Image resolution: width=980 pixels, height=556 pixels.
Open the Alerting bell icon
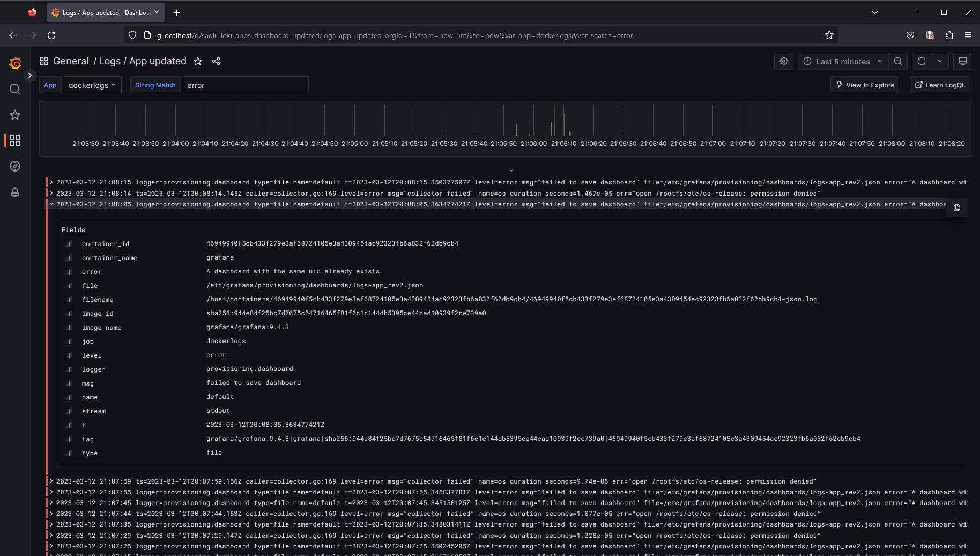[x=15, y=192]
